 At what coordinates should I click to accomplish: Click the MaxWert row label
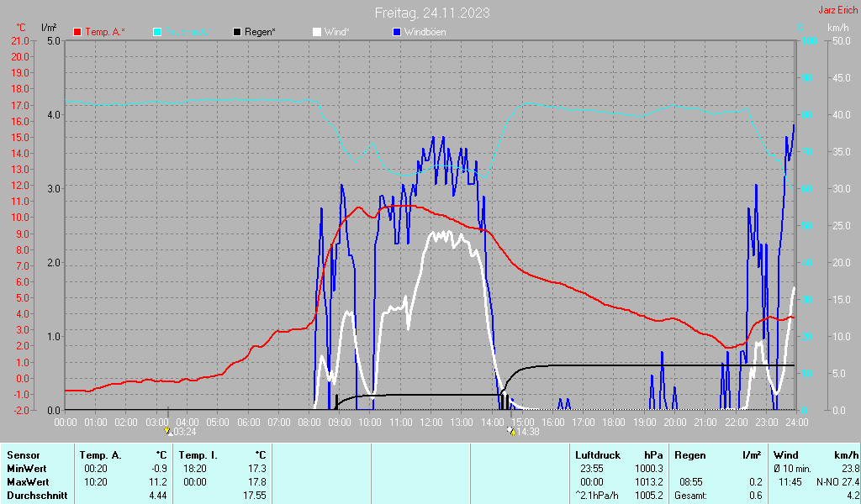28,482
